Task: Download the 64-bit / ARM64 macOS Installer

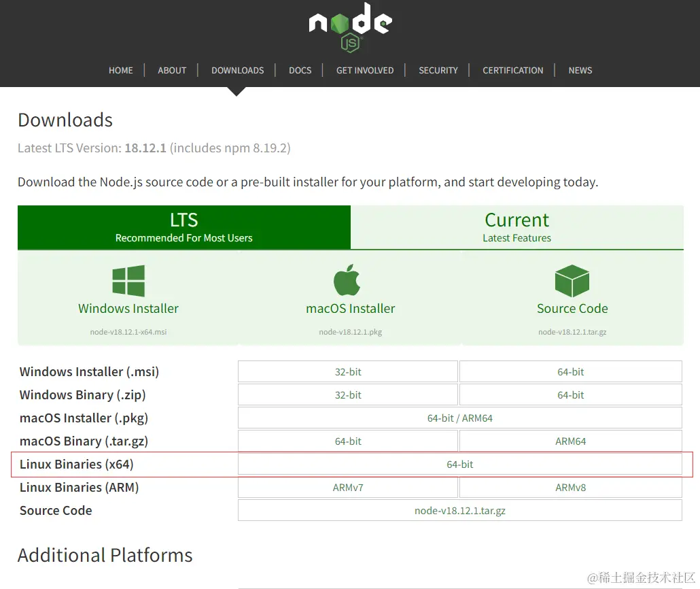Action: (460, 418)
